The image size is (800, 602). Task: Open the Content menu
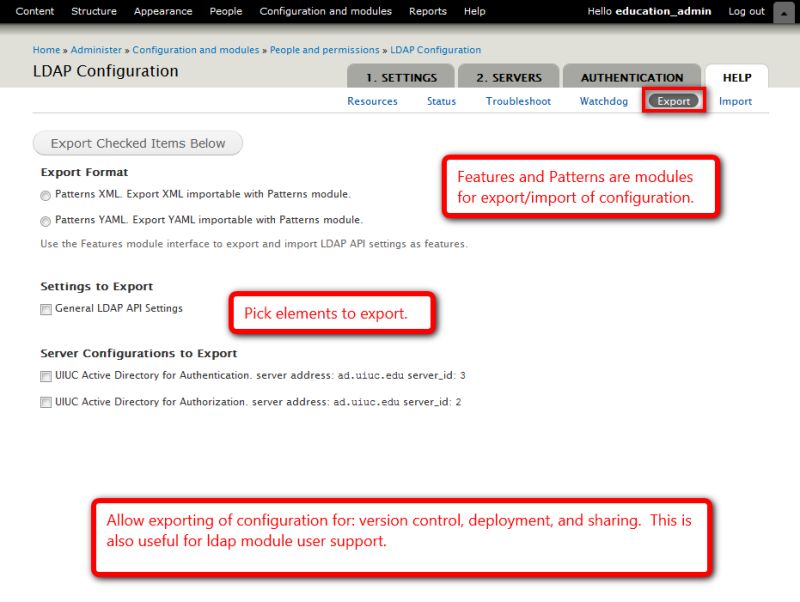pos(35,11)
